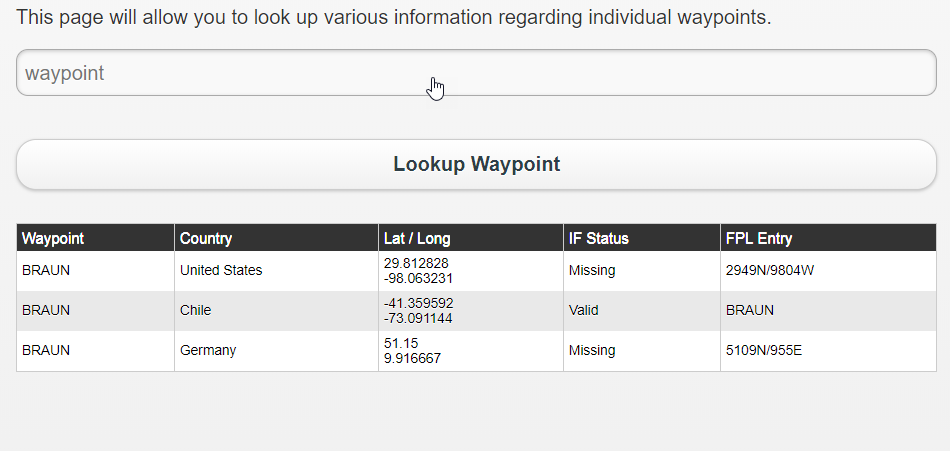Click the IF Status column header

click(599, 238)
